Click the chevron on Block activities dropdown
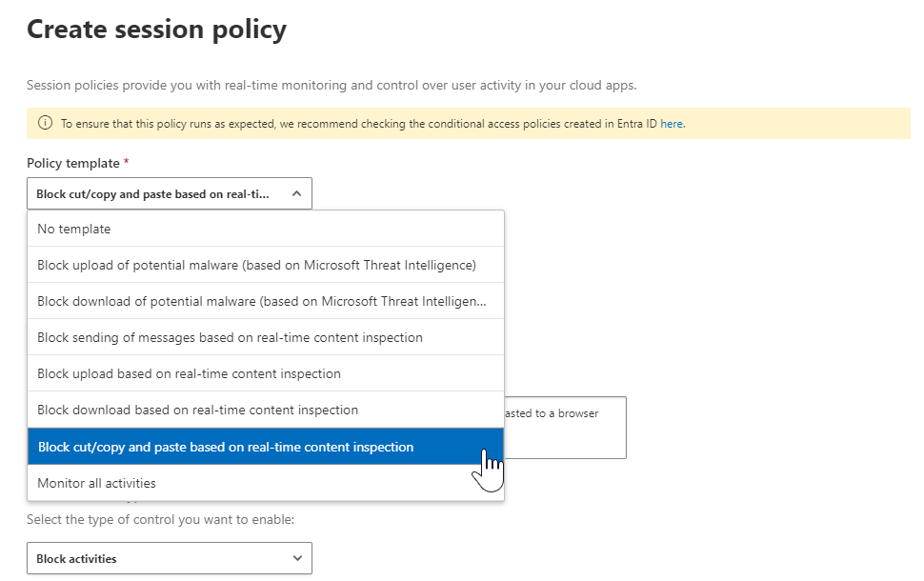The image size is (924, 581). [x=297, y=558]
